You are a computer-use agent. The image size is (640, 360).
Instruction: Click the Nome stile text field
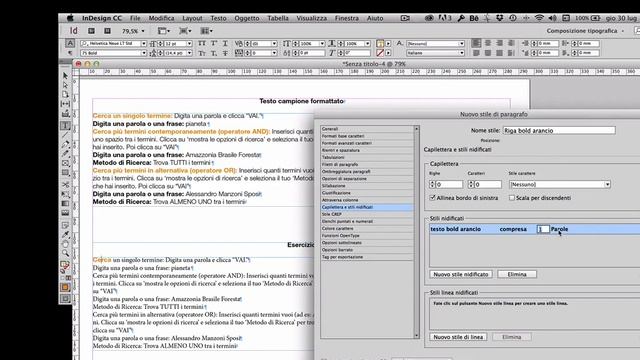pyautogui.click(x=559, y=131)
